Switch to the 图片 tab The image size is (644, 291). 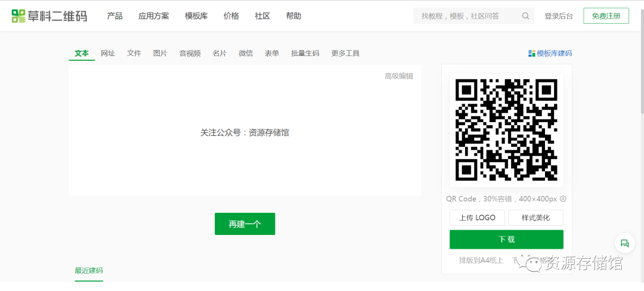(160, 53)
